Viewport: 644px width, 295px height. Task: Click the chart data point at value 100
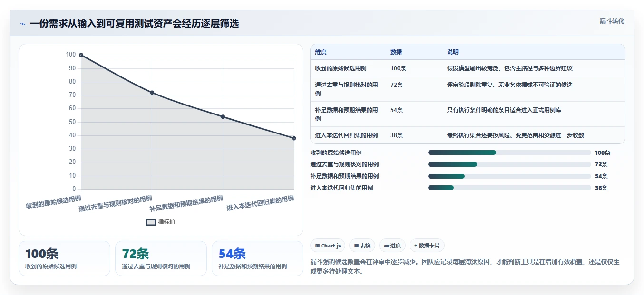[81, 55]
